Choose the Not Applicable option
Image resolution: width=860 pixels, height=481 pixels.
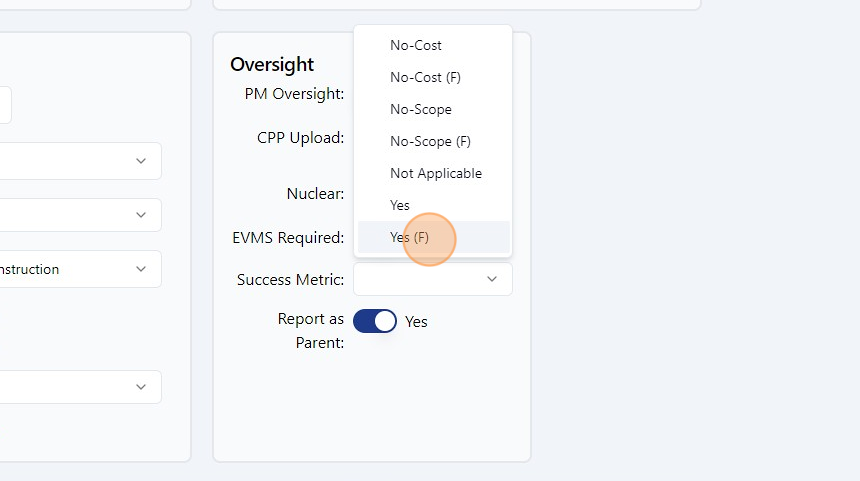(436, 173)
